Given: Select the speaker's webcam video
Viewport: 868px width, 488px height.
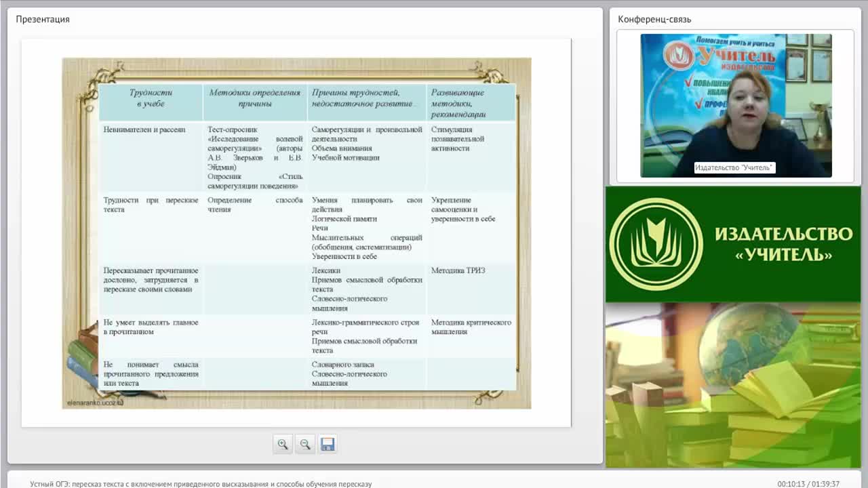Looking at the screenshot, I should coord(736,106).
